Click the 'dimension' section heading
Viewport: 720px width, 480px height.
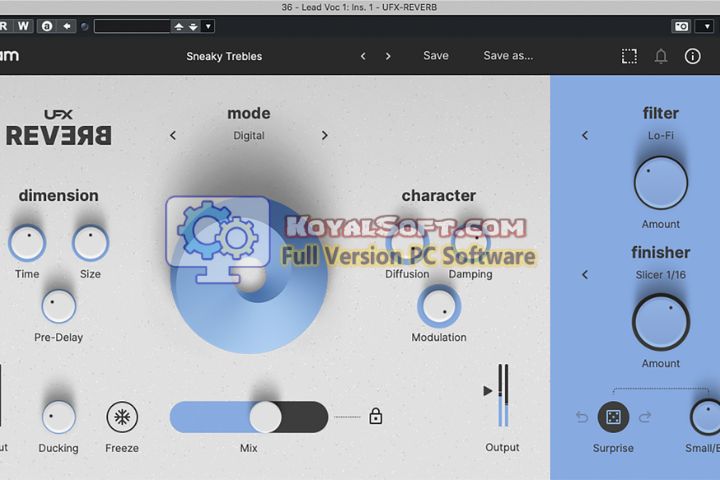(58, 195)
